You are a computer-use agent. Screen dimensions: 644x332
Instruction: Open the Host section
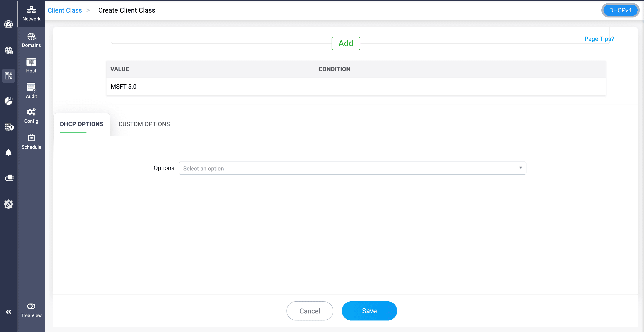point(31,65)
